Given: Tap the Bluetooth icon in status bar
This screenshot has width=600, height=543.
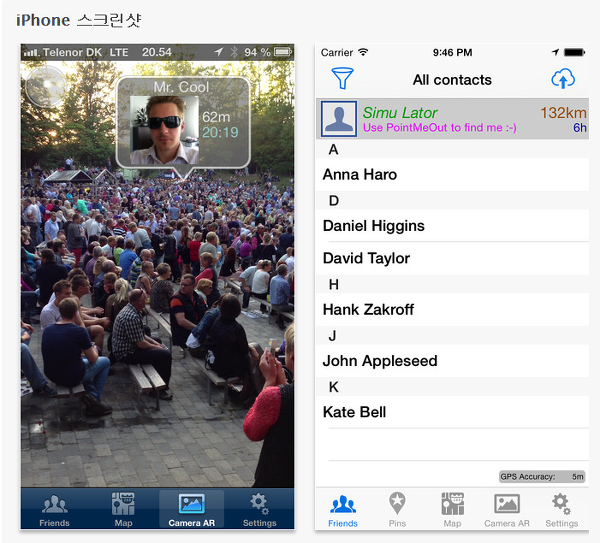Looking at the screenshot, I should (x=234, y=52).
